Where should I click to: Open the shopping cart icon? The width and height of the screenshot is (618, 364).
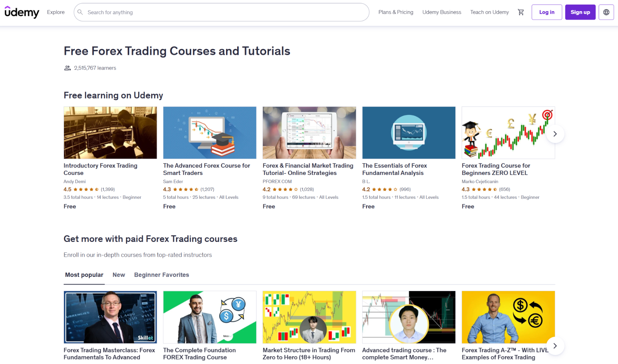(521, 12)
